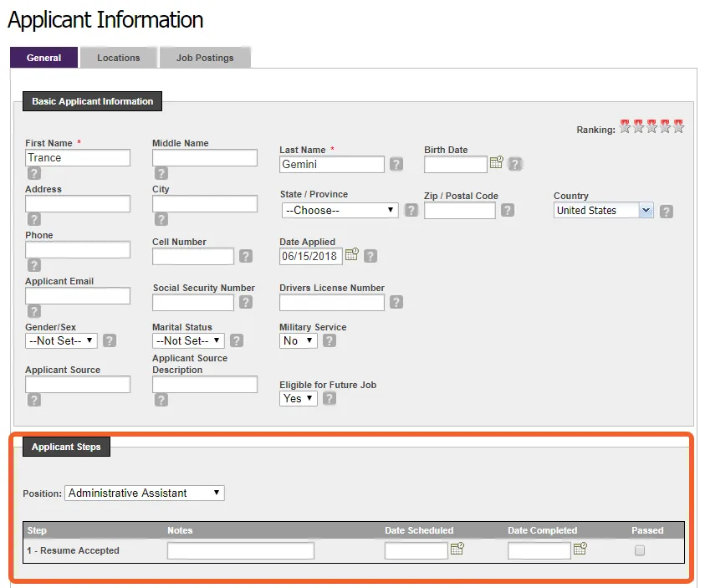Set ranking to one star

pyautogui.click(x=625, y=126)
